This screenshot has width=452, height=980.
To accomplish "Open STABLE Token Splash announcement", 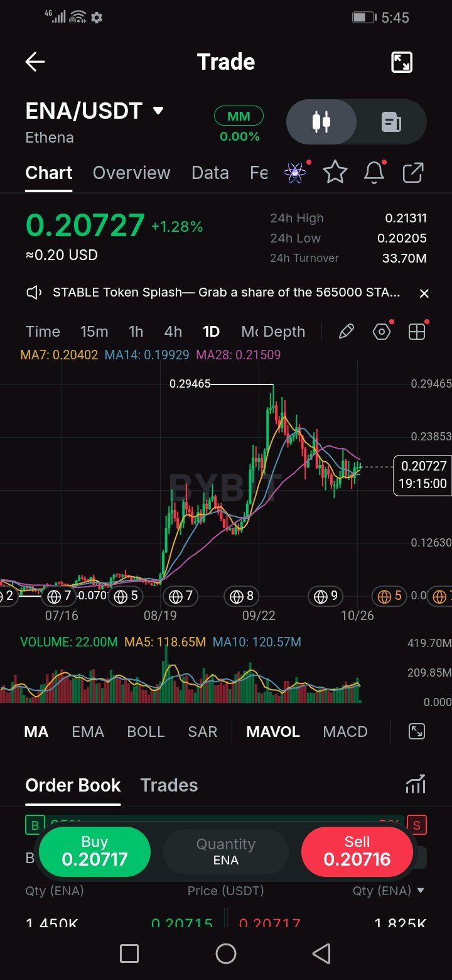I will tap(226, 293).
